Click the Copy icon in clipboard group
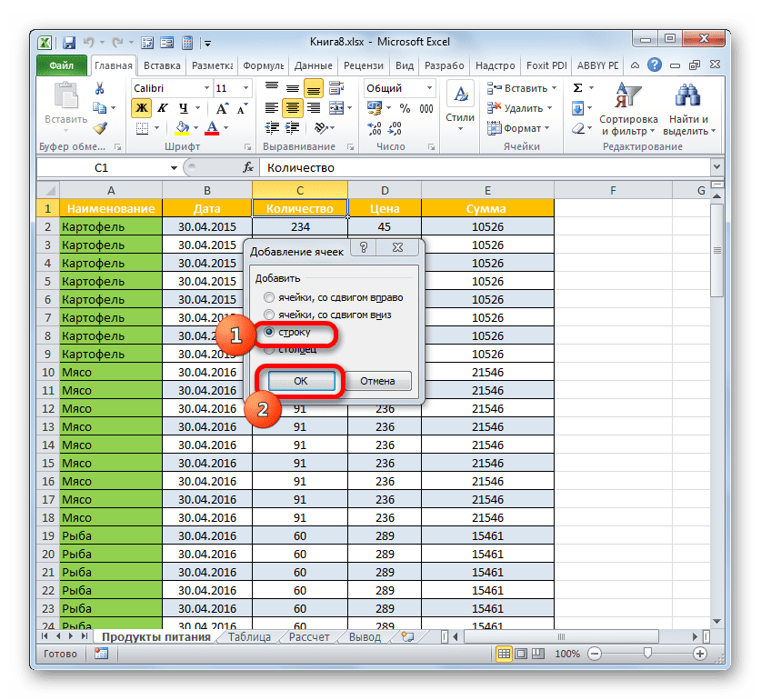The image size is (761, 700). 99,108
